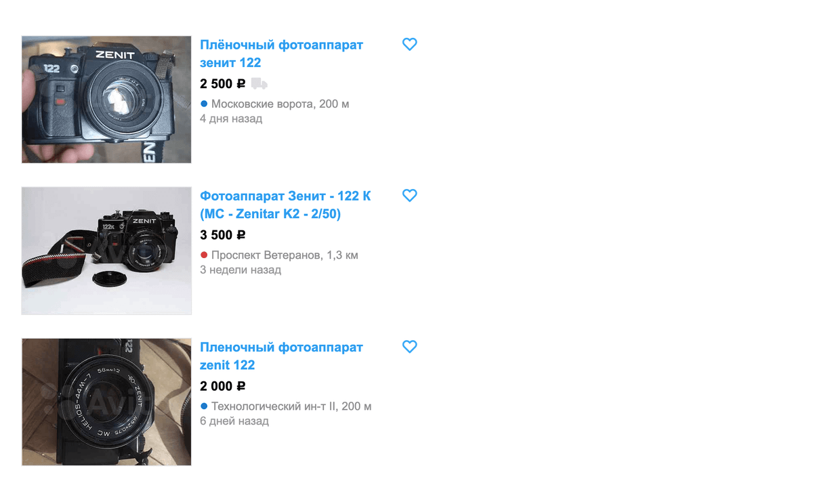Click the 3 500 ₽ price
Viewport: 813px width, 504px height.
(x=222, y=235)
